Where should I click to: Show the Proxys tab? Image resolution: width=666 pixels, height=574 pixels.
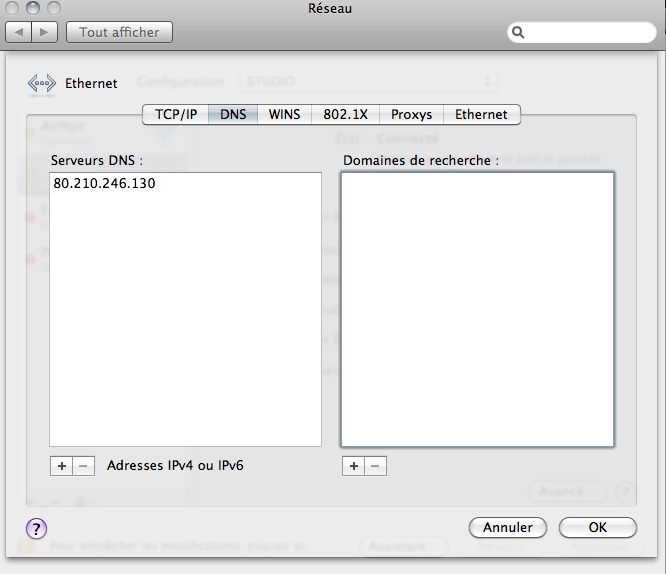click(411, 114)
